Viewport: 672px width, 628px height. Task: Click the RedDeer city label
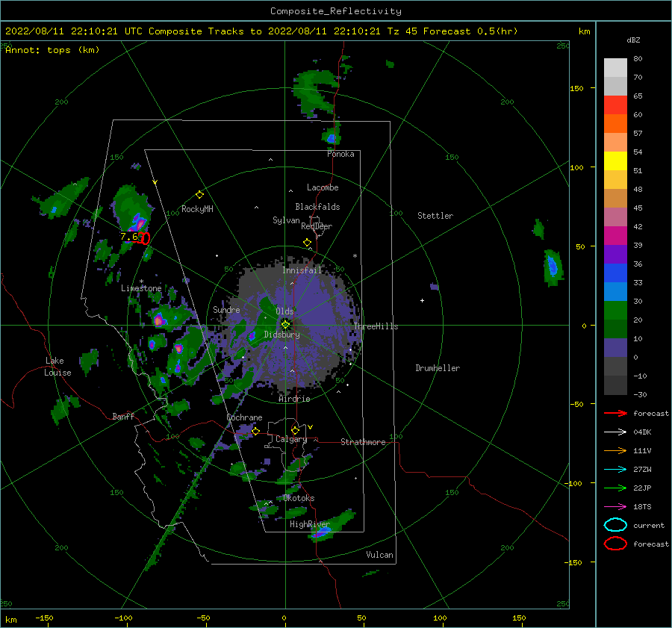coord(317,226)
